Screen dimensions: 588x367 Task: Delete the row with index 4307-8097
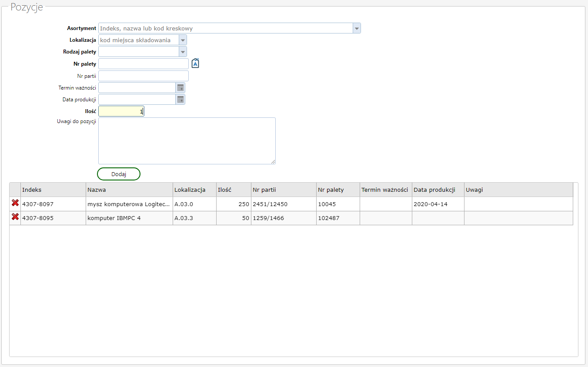[15, 203]
